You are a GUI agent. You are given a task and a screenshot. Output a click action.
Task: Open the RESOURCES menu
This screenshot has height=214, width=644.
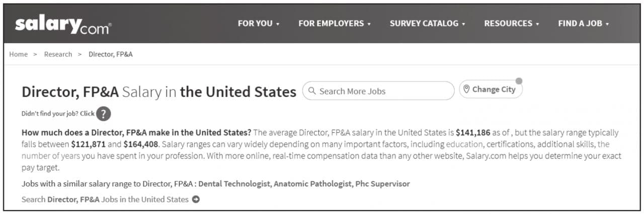pyautogui.click(x=512, y=24)
